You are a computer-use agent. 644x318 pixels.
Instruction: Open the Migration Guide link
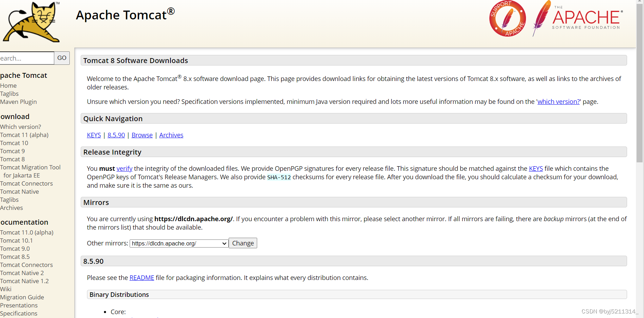pyautogui.click(x=22, y=297)
